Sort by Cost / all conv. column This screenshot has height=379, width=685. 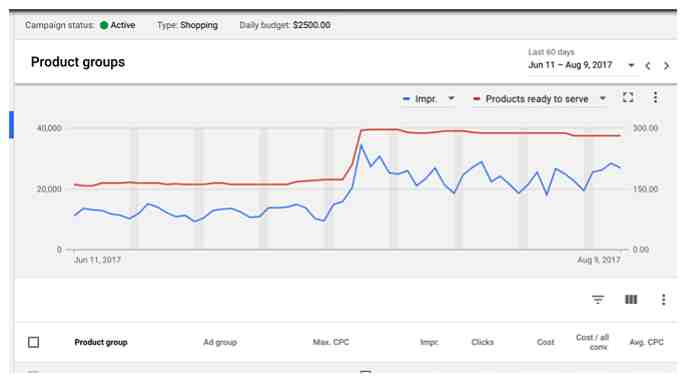coord(592,342)
